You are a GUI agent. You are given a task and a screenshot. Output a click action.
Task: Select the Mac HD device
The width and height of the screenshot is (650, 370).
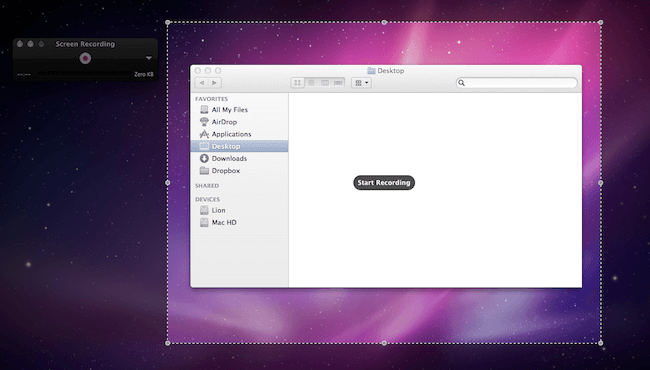pyautogui.click(x=239, y=222)
